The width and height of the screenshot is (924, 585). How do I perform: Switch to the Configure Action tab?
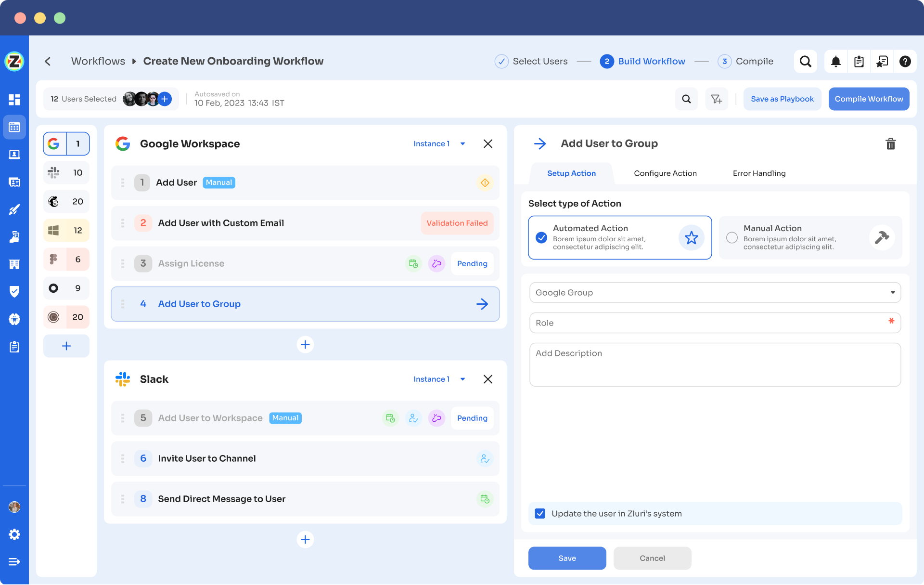pyautogui.click(x=666, y=173)
